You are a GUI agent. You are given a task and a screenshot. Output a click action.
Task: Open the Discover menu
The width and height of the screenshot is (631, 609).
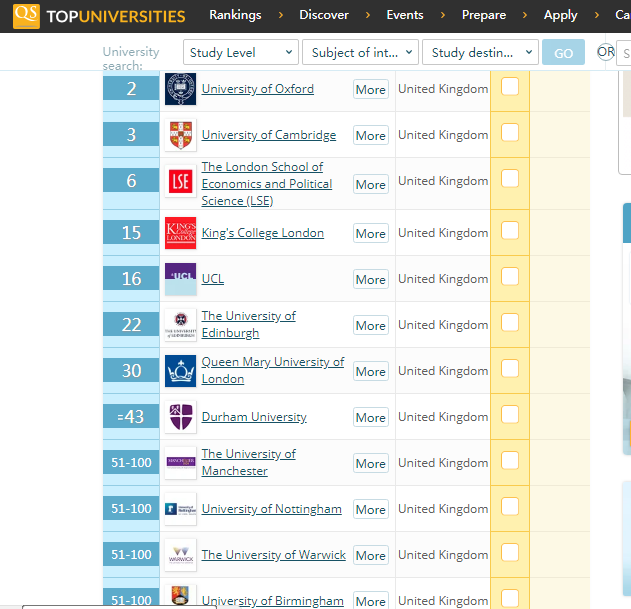[324, 15]
